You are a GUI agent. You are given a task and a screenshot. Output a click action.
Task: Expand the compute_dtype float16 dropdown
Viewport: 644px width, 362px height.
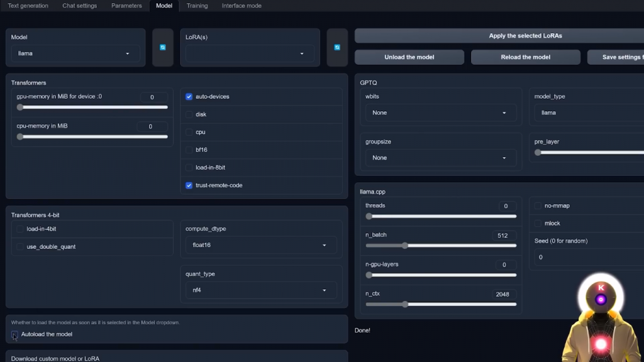tap(260, 245)
